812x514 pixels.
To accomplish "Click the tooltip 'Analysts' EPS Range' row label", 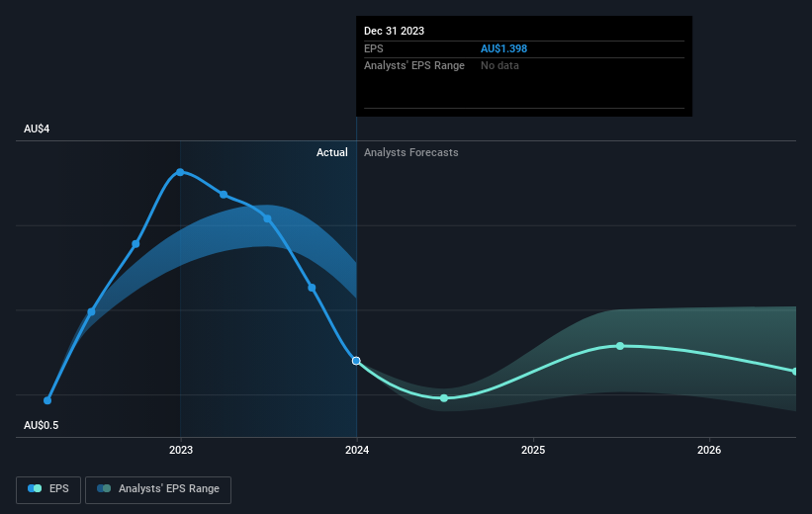I will coord(414,66).
